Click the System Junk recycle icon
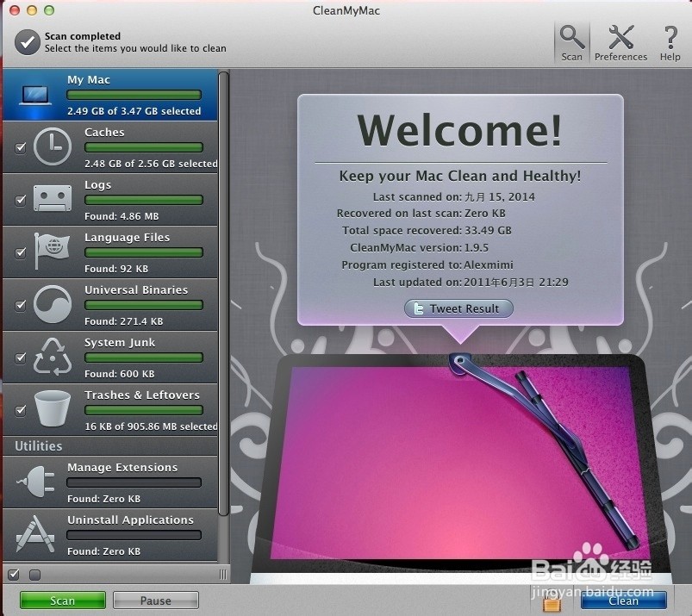 click(x=53, y=357)
